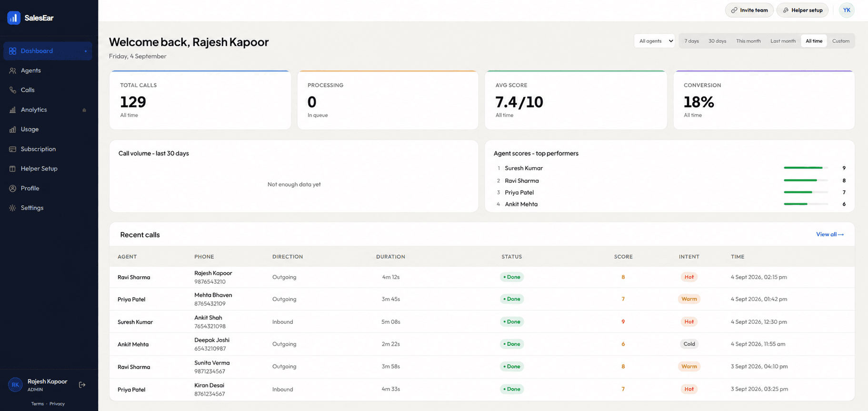Select the This month range tab
This screenshot has width=868, height=411.
[748, 41]
